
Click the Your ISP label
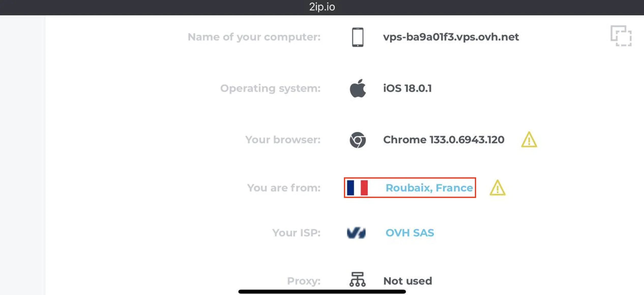click(296, 233)
